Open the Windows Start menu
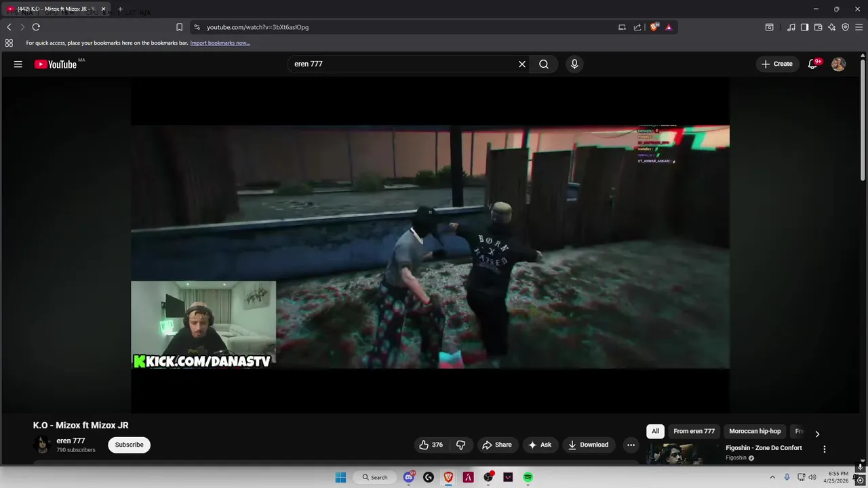Viewport: 868px width, 488px height. pyautogui.click(x=340, y=477)
